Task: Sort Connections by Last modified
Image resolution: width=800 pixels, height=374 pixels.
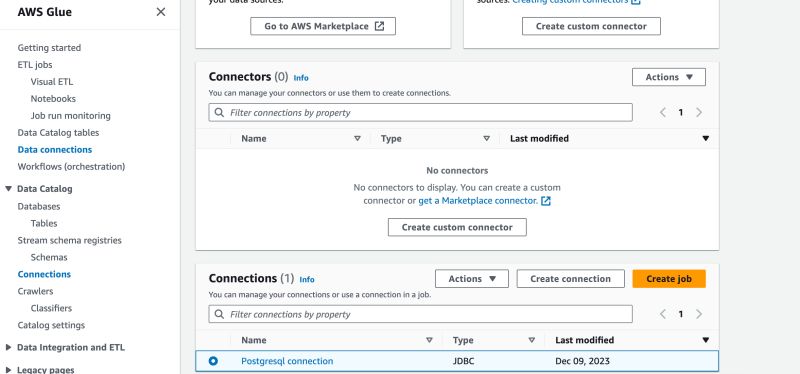Action: tap(706, 340)
